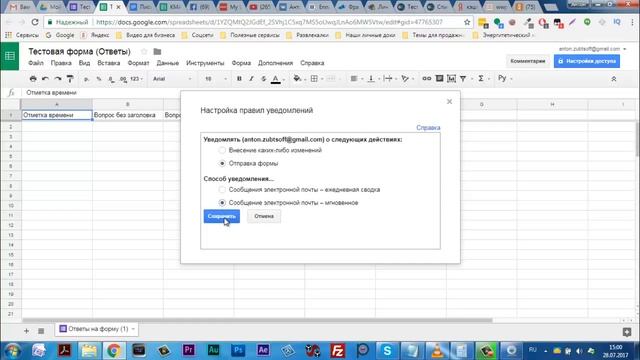
Task: Open text rotation dropdown
Action: tap(407, 79)
